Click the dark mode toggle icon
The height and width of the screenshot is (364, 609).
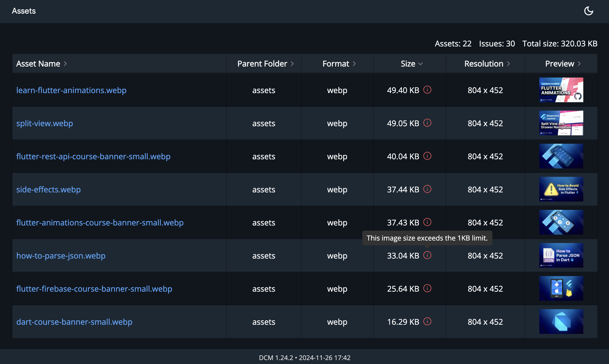click(x=588, y=11)
